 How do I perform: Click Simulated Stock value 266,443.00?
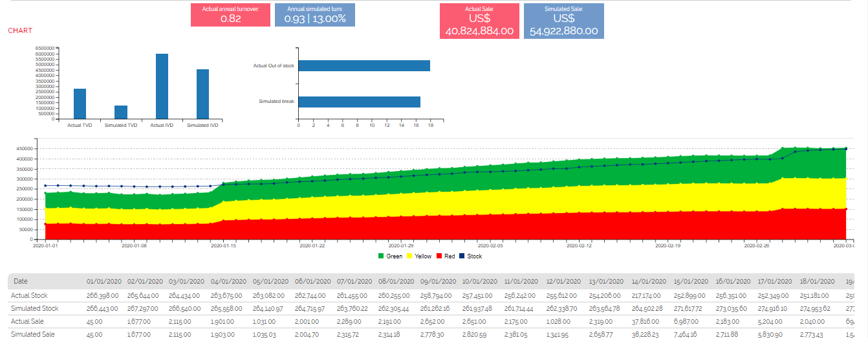(104, 308)
